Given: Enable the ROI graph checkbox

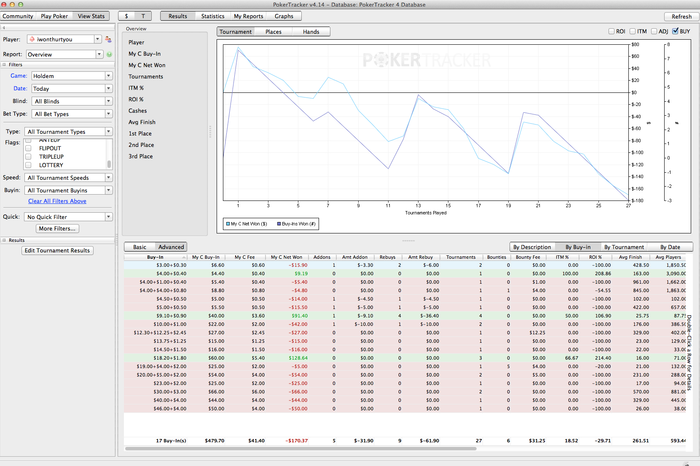Looking at the screenshot, I should (x=613, y=32).
